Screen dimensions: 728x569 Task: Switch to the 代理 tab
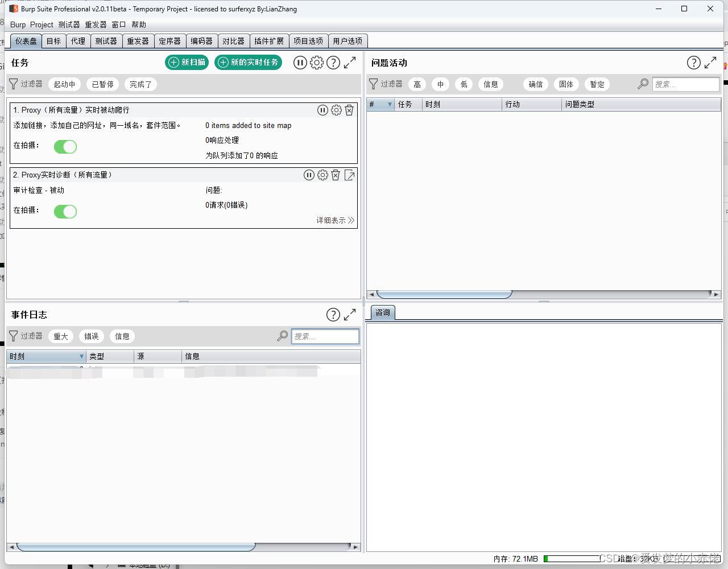pyautogui.click(x=78, y=41)
